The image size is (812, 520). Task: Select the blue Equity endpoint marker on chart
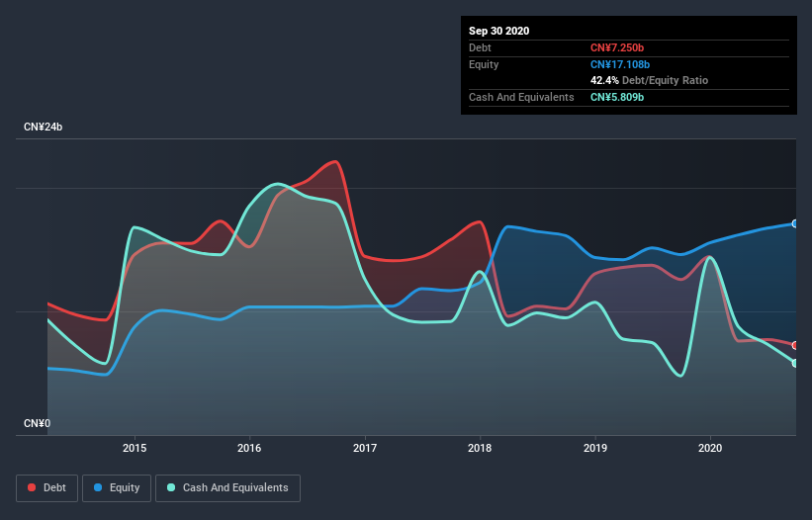coord(795,223)
